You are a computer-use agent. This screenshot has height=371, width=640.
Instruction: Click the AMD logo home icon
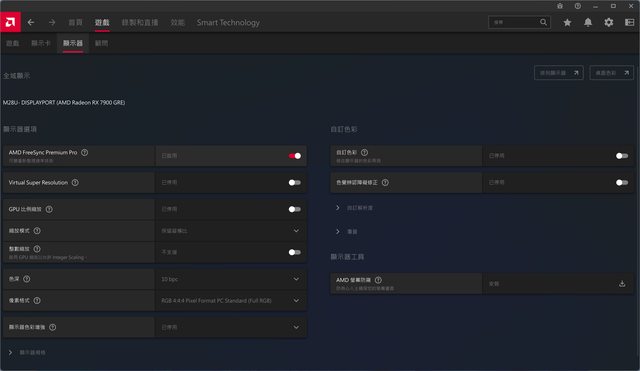pyautogui.click(x=10, y=22)
